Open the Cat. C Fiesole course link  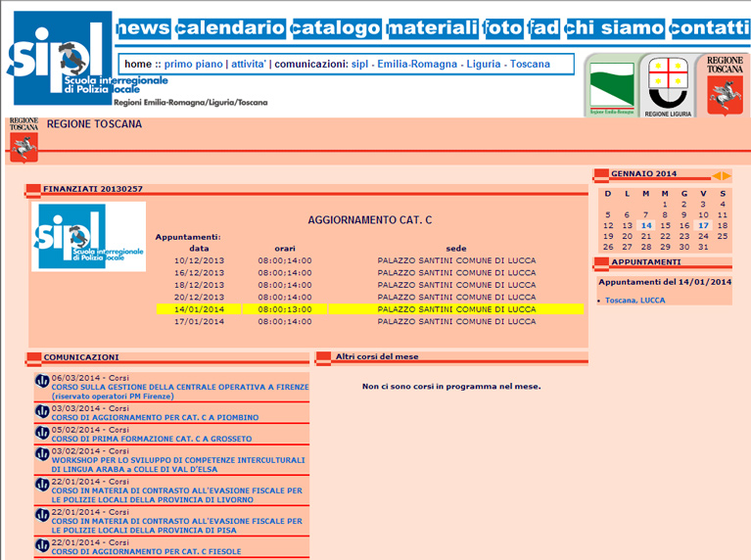click(x=147, y=551)
